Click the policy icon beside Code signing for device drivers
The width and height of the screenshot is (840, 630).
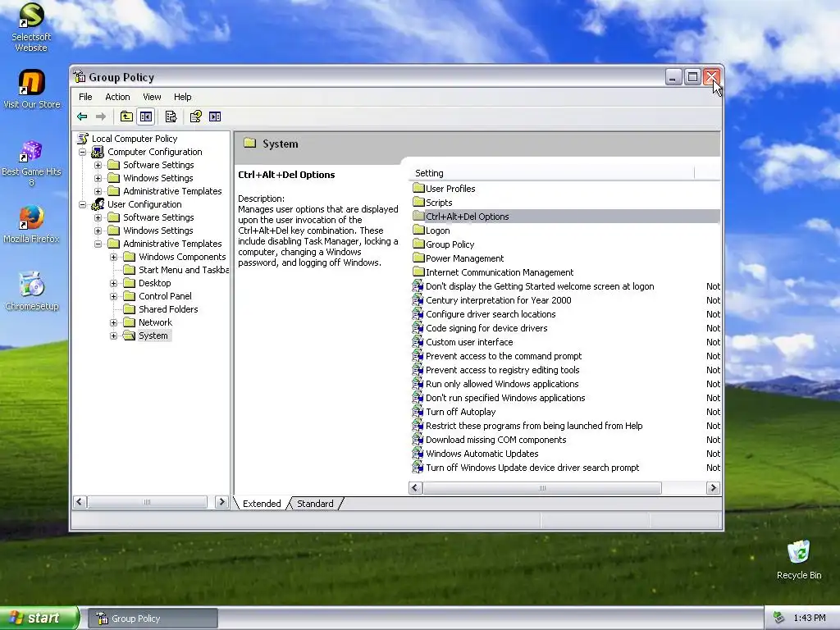tap(418, 328)
